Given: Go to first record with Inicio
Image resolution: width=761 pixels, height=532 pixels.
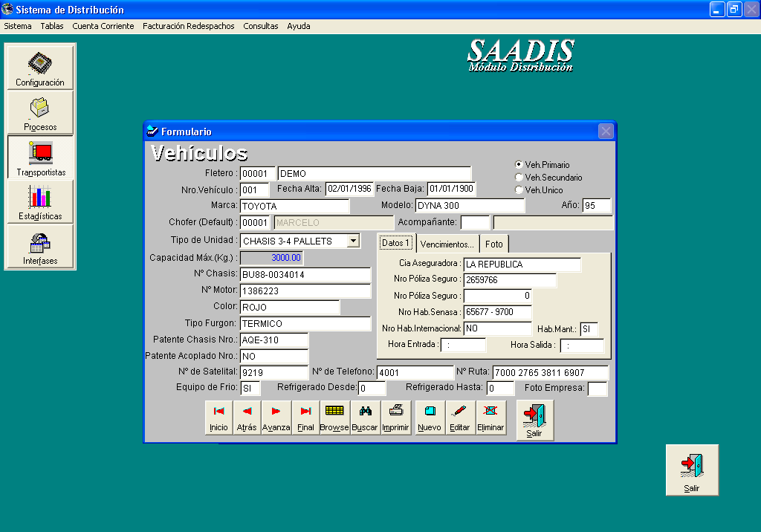Looking at the screenshot, I should 218,418.
